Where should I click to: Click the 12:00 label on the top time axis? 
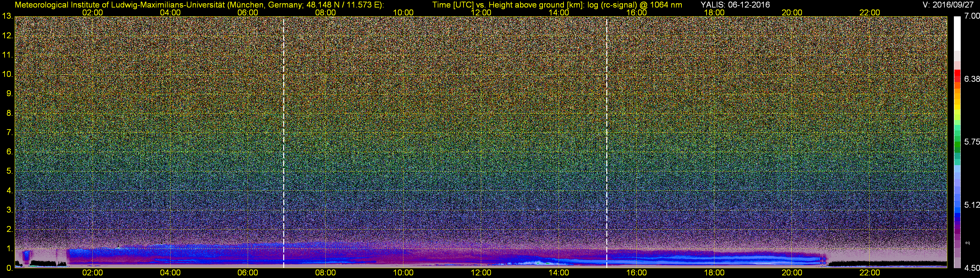pyautogui.click(x=481, y=12)
